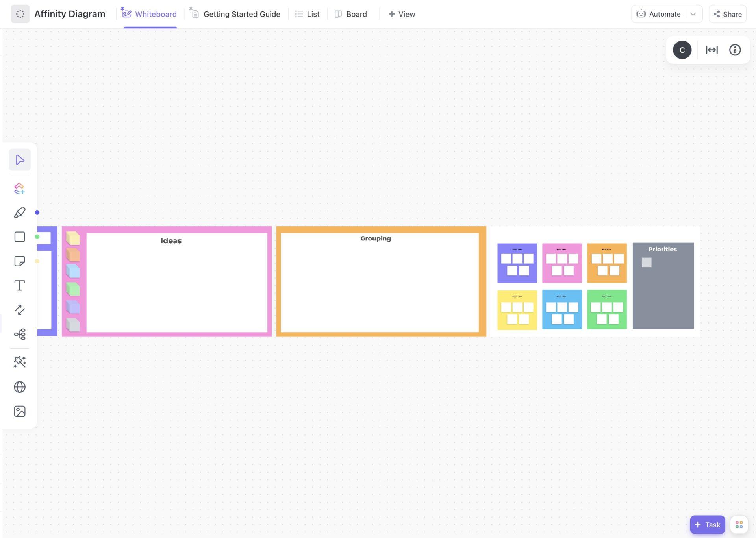Select the Mind Map tool
Screen dimensions: 756x538
point(20,334)
